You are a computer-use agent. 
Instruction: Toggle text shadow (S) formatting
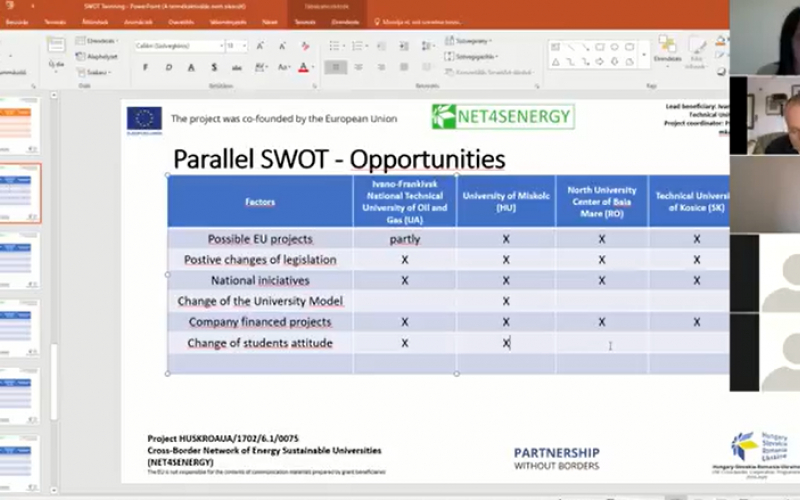pos(214,67)
